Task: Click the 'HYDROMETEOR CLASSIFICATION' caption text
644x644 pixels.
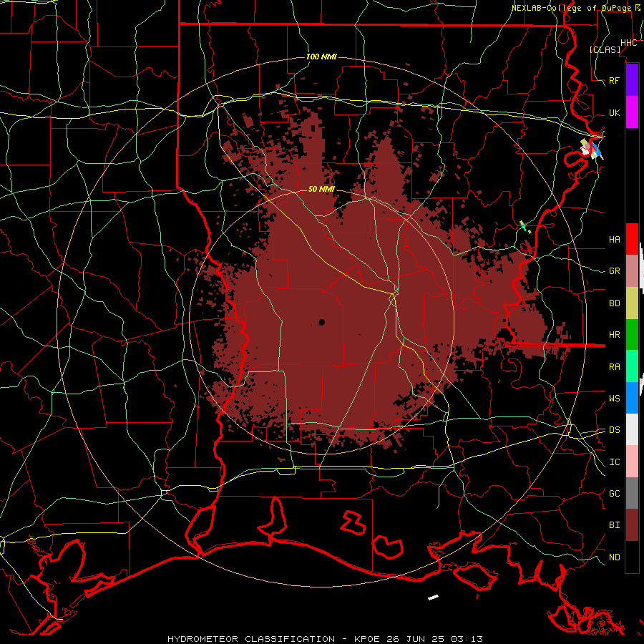Action: [x=251, y=639]
